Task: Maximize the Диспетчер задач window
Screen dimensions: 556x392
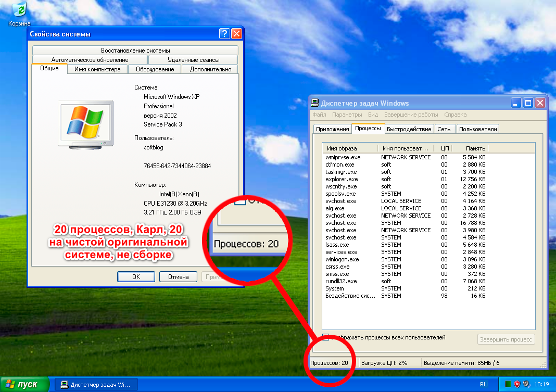Action: tap(528, 103)
